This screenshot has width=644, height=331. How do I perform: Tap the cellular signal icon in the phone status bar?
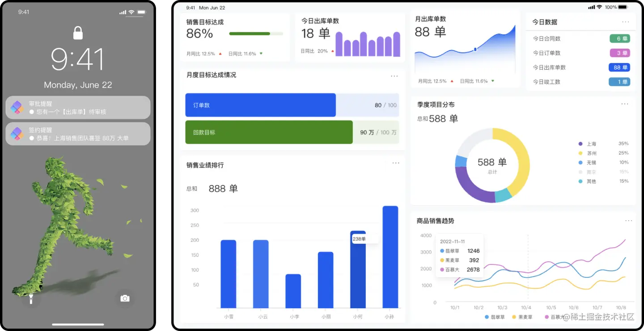(123, 12)
